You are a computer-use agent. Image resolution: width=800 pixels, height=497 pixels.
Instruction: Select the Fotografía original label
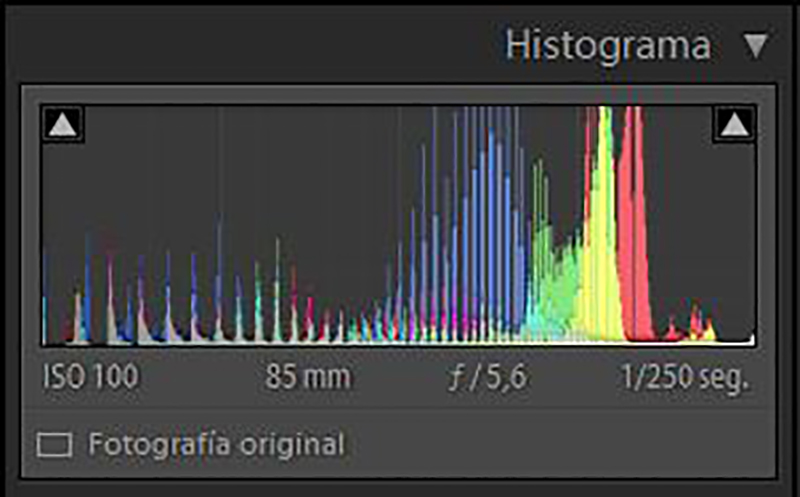pyautogui.click(x=216, y=444)
